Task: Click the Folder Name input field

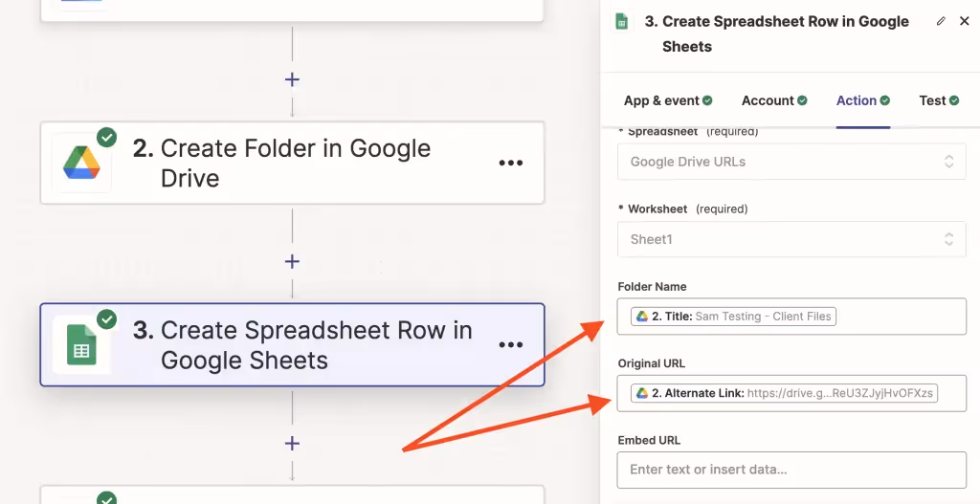Action: (791, 316)
